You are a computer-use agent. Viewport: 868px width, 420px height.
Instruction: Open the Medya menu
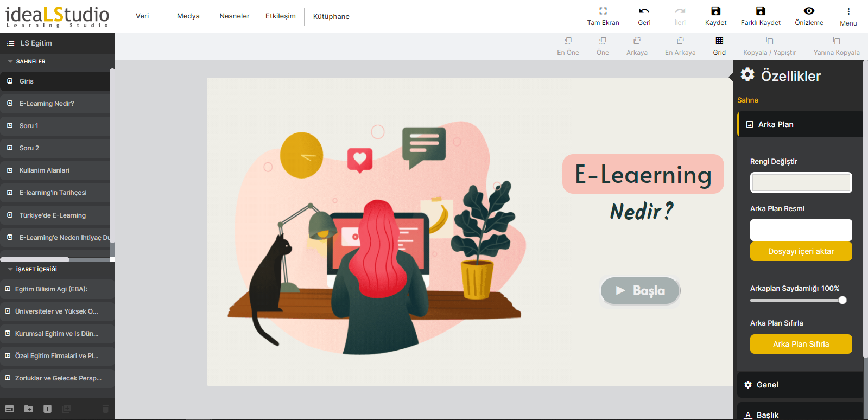188,16
